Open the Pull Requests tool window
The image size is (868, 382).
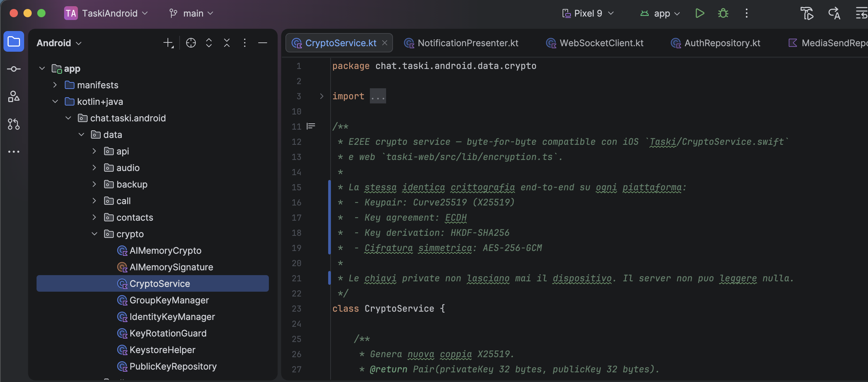[x=14, y=124]
